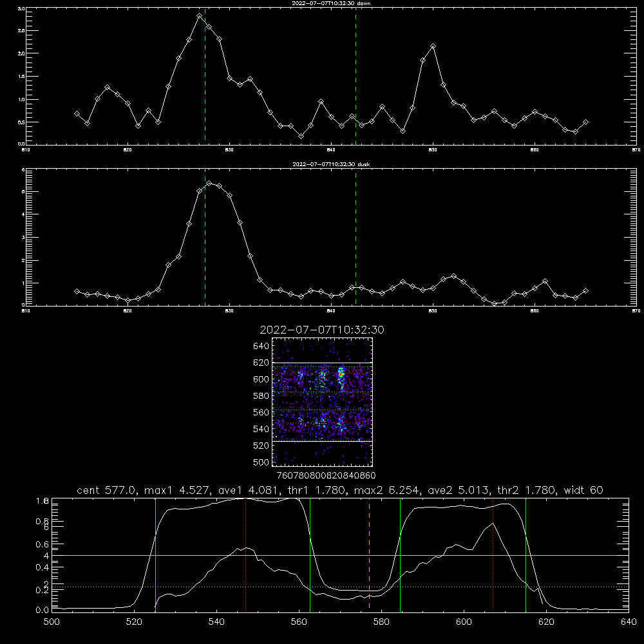Click the '0.6' y-axis label of bottom plot
The width and height of the screenshot is (644, 644).
click(43, 544)
